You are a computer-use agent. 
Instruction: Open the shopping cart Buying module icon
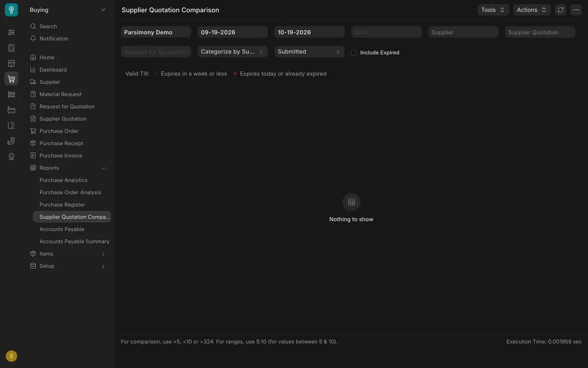point(11,79)
